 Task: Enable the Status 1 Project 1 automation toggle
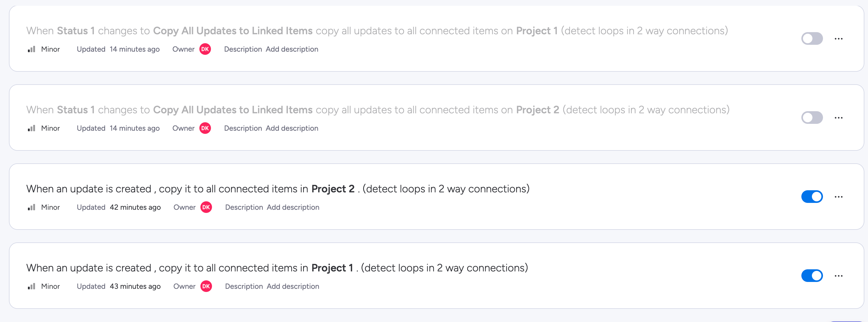click(x=812, y=38)
